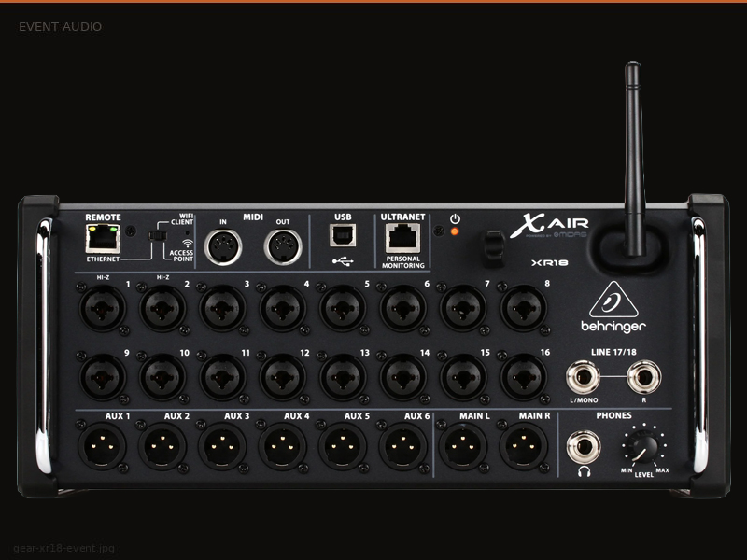Click input 10 combo jack
The width and height of the screenshot is (747, 560).
162,377
